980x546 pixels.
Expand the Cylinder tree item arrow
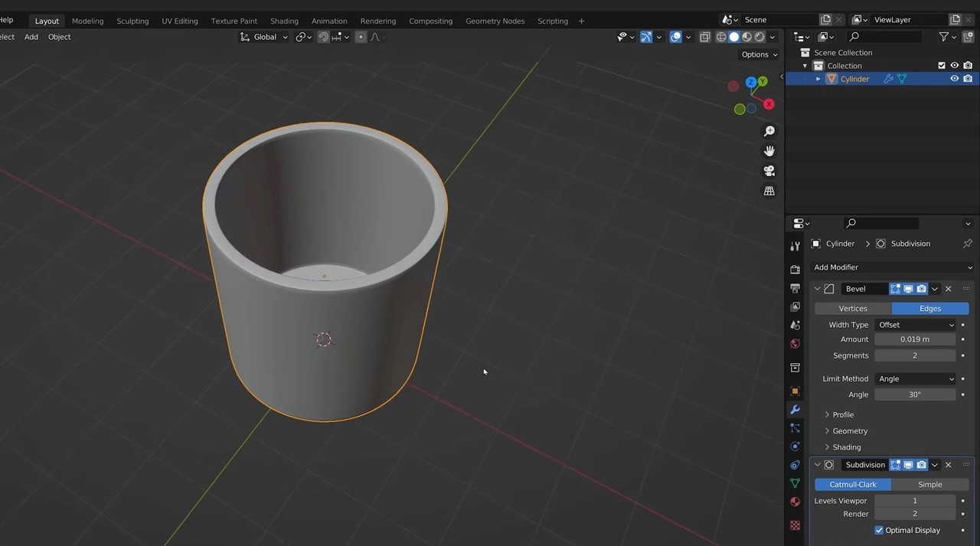coord(818,79)
